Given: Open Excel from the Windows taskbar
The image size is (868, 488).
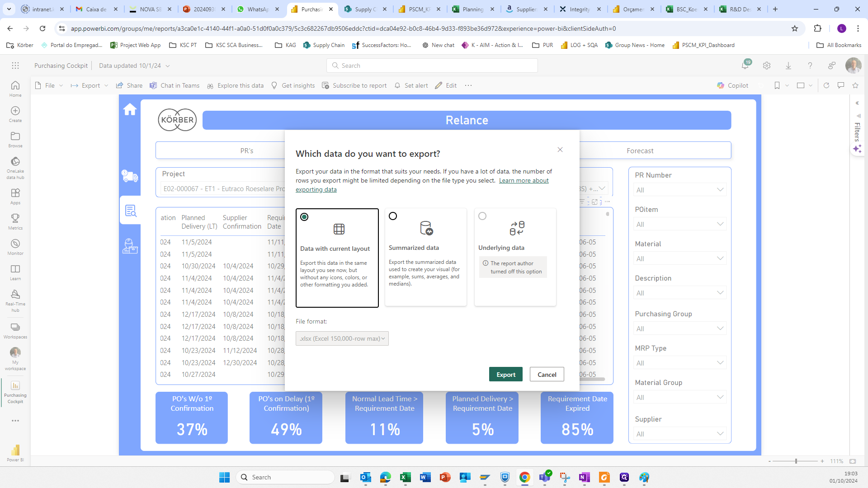Looking at the screenshot, I should tap(406, 477).
